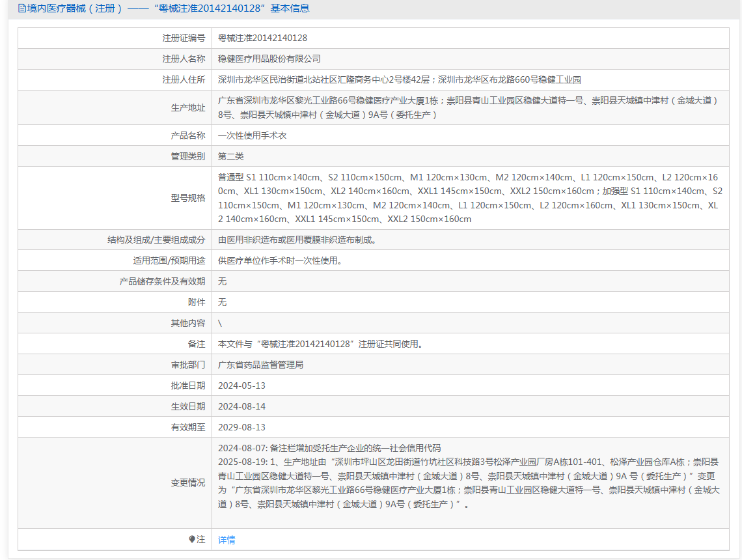Click the 适用范围/预期用途 value text
The image size is (742, 560).
point(280,260)
